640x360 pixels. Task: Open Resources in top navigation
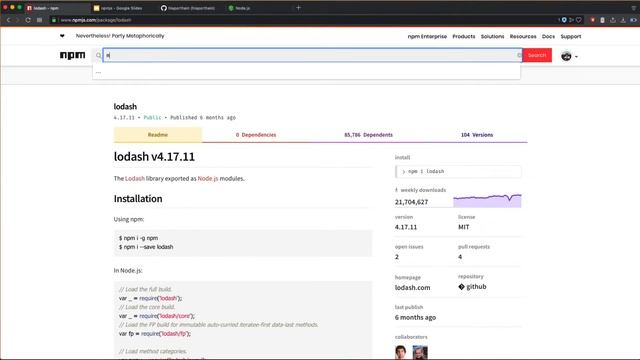coord(523,36)
